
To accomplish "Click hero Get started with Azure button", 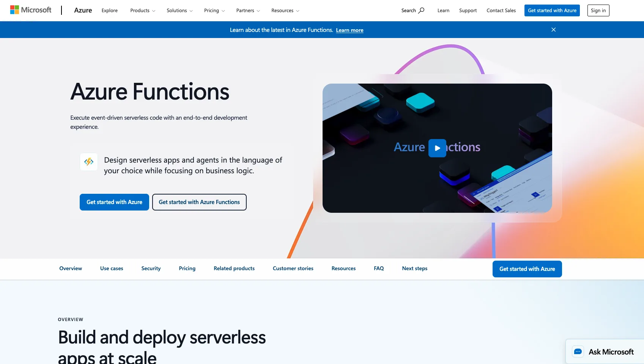I will pyautogui.click(x=114, y=202).
